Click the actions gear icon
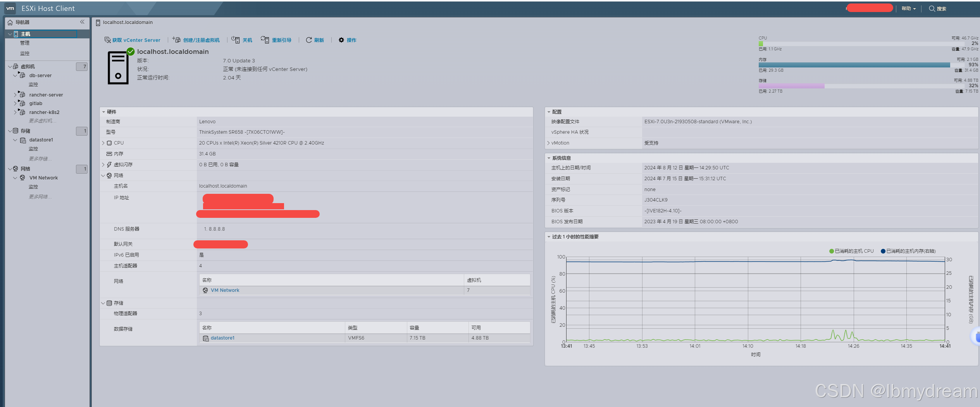The image size is (980, 407). (x=341, y=40)
